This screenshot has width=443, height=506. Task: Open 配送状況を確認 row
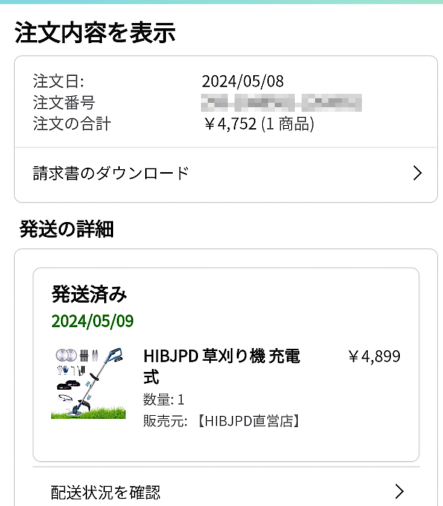coord(226,491)
